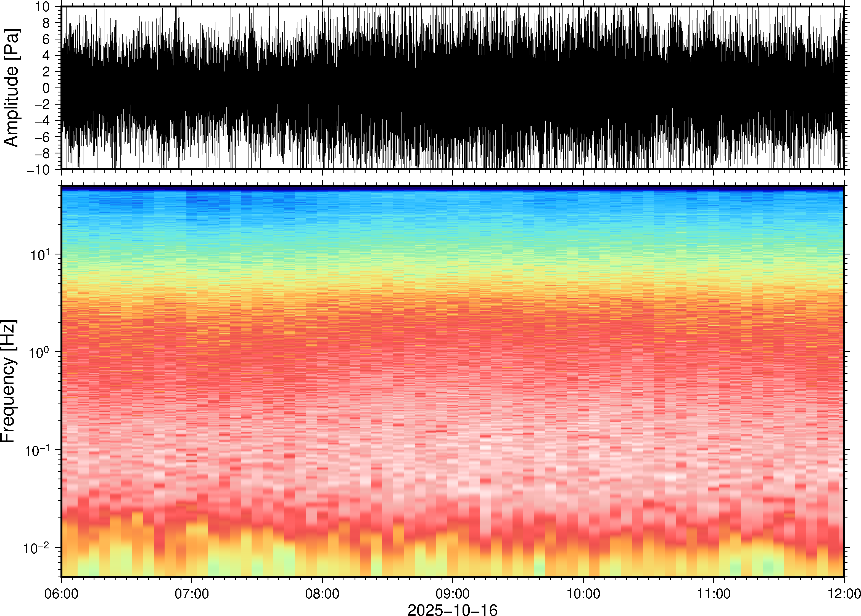The width and height of the screenshot is (861, 616).
Task: Select the 2025-10-16 date label
Action: tap(452, 610)
